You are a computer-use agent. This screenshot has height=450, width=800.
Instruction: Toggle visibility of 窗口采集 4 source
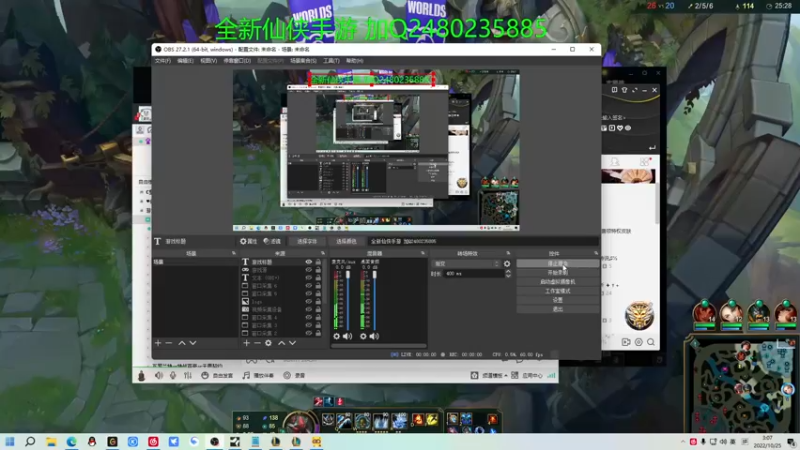pyautogui.click(x=309, y=317)
